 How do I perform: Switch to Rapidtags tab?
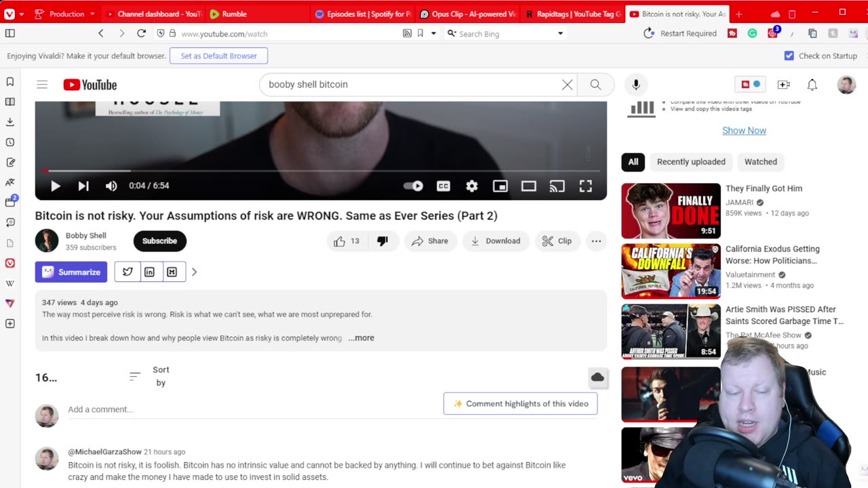point(573,14)
